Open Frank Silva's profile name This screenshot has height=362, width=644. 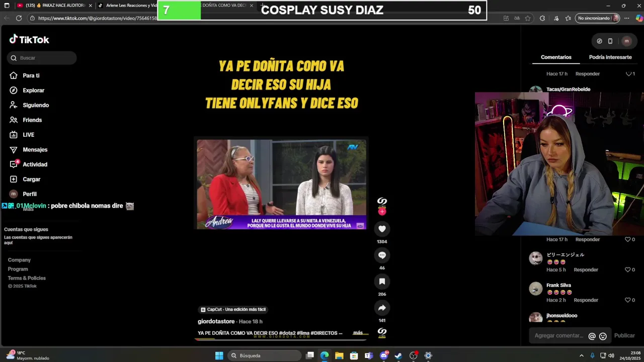pos(558,285)
